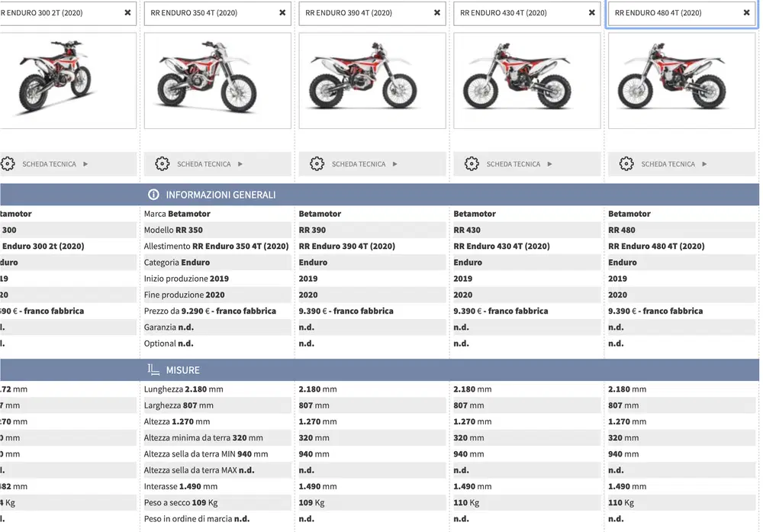Select 'Categoria Enduro' row
The image size is (763, 532).
(x=217, y=263)
